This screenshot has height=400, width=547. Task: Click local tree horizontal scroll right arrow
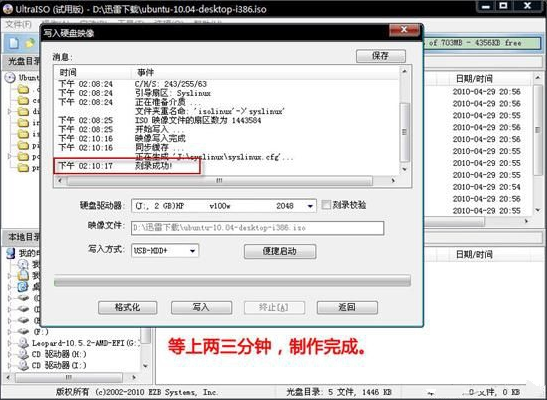pos(134,377)
